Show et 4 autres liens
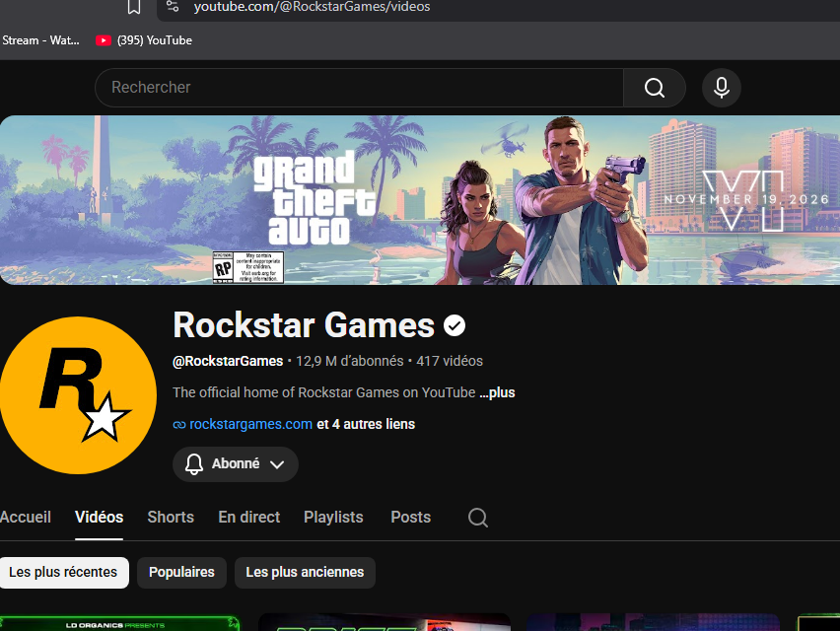Viewport: 840px width, 631px height. [x=366, y=424]
